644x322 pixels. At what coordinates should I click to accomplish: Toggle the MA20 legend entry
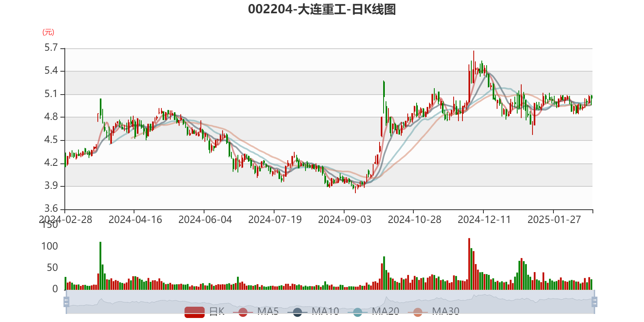[374, 312]
